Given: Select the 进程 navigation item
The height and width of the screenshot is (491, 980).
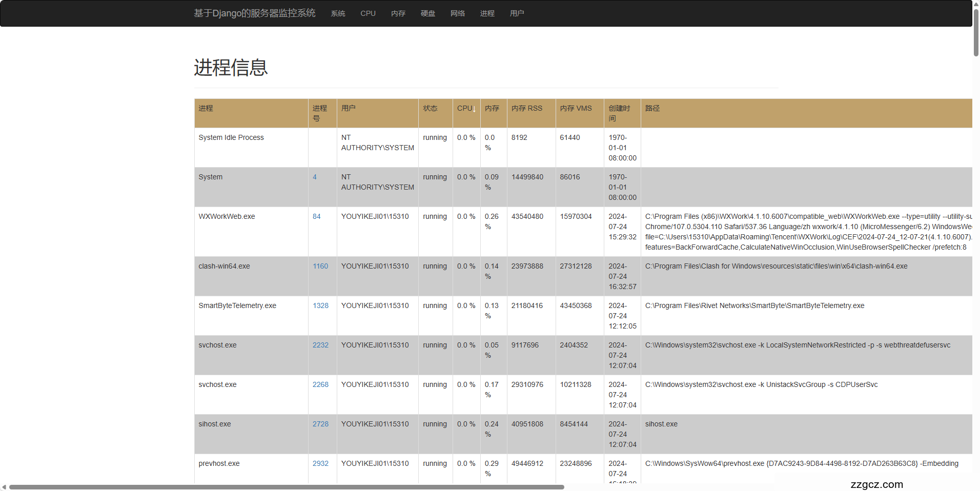Looking at the screenshot, I should 487,13.
